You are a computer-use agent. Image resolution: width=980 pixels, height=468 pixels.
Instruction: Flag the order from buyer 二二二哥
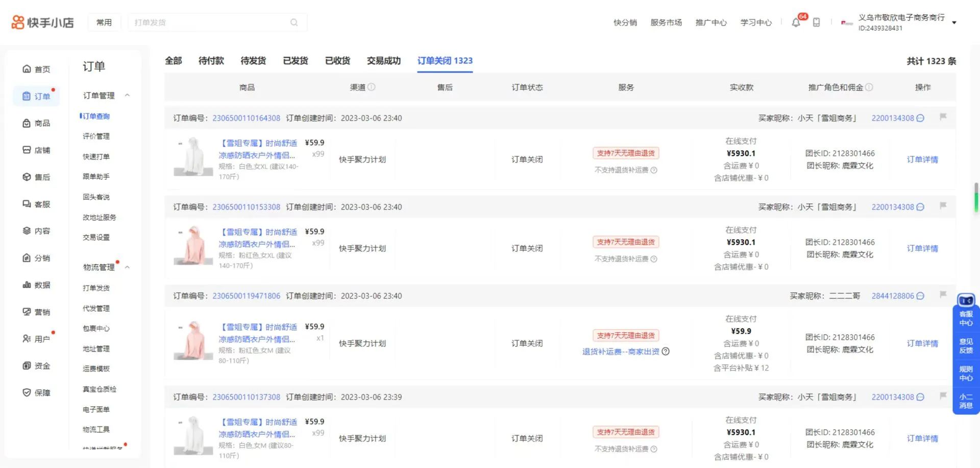pyautogui.click(x=943, y=295)
